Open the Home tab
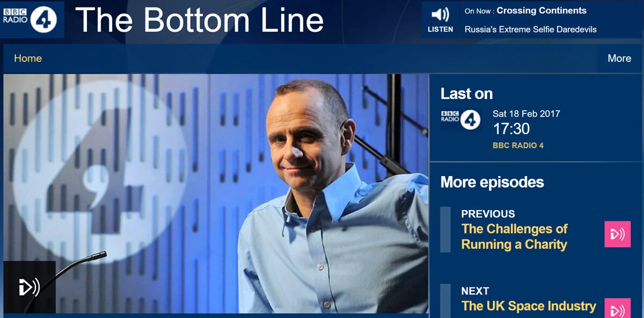 28,59
